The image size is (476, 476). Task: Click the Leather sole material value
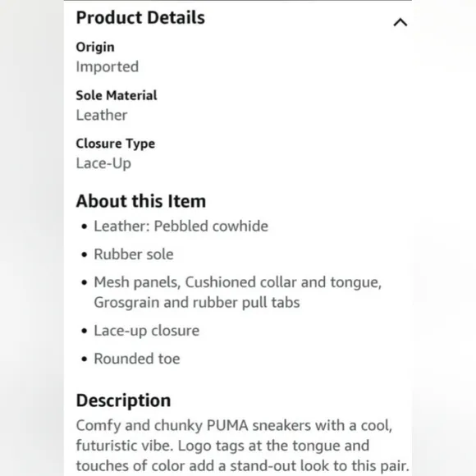(102, 115)
